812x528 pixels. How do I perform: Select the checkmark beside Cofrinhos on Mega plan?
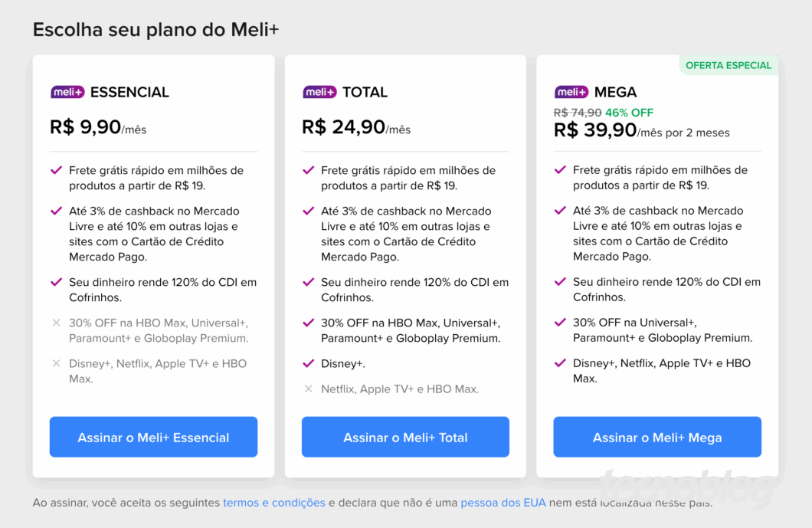coord(560,282)
